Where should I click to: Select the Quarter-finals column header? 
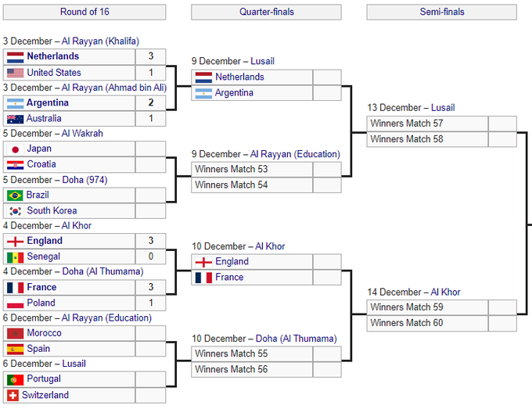266,12
